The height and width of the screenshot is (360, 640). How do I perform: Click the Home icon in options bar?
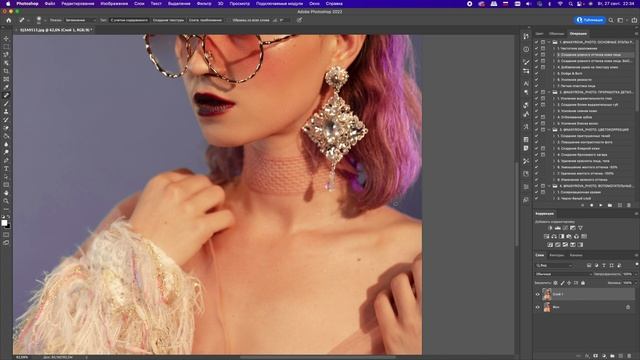coord(9,20)
